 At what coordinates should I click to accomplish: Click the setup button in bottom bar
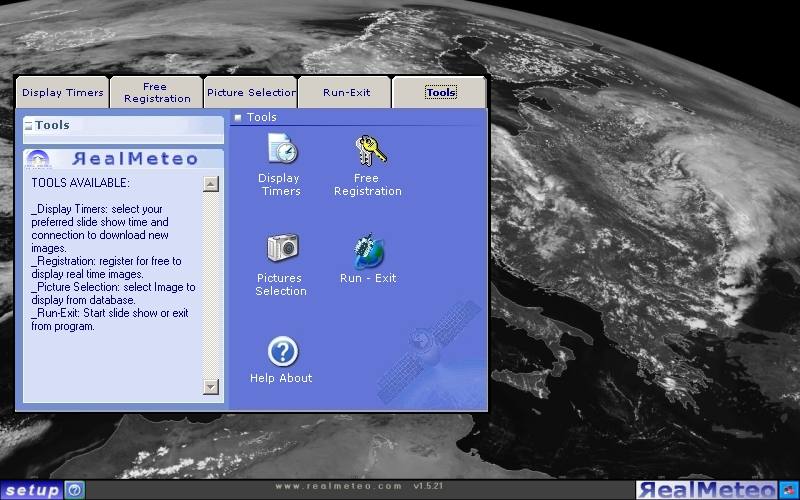click(32, 490)
